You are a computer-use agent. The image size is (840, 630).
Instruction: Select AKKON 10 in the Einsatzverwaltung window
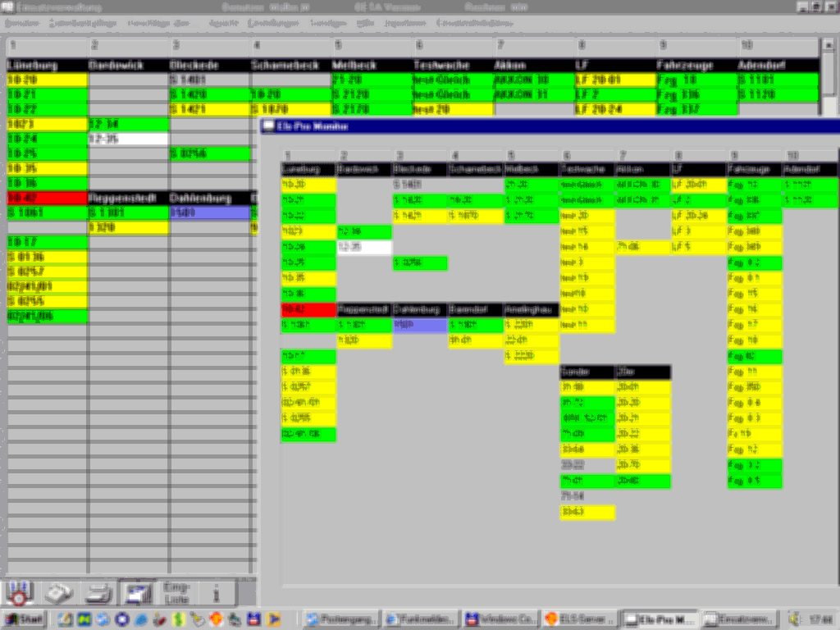533,80
